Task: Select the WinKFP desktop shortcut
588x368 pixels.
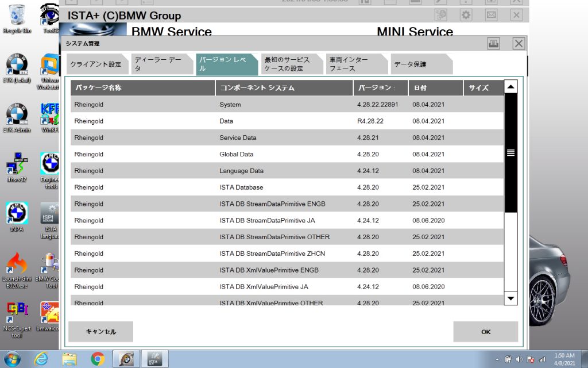Action: [49, 118]
